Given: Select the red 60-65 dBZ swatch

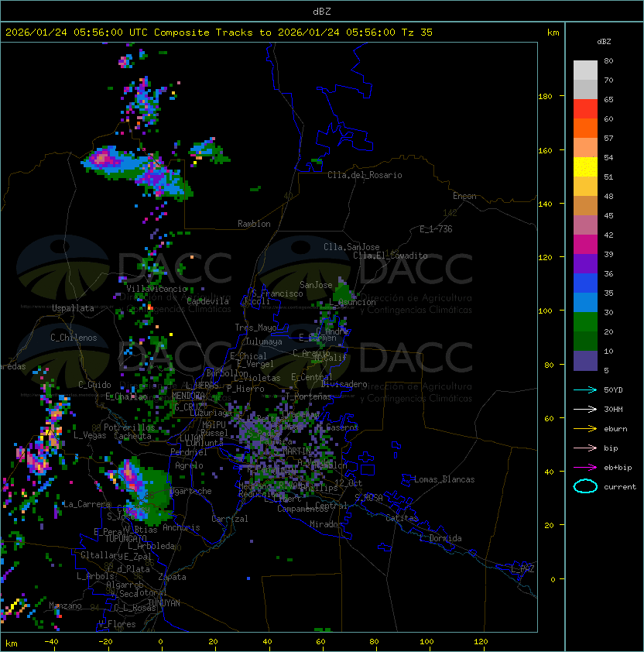Looking at the screenshot, I should tap(585, 108).
